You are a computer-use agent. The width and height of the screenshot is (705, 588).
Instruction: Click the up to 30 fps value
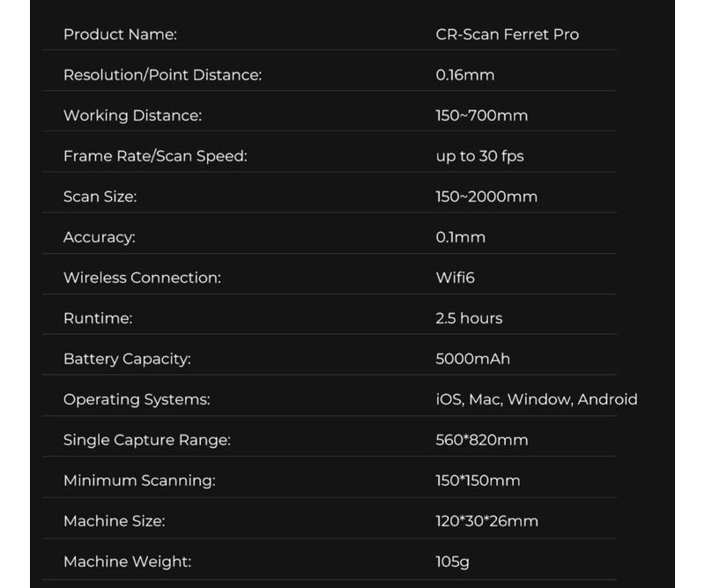tap(479, 156)
